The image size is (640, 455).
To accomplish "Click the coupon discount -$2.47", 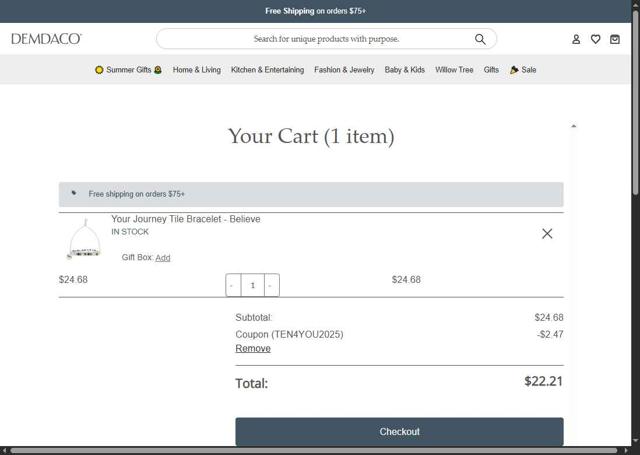I will coord(550,335).
